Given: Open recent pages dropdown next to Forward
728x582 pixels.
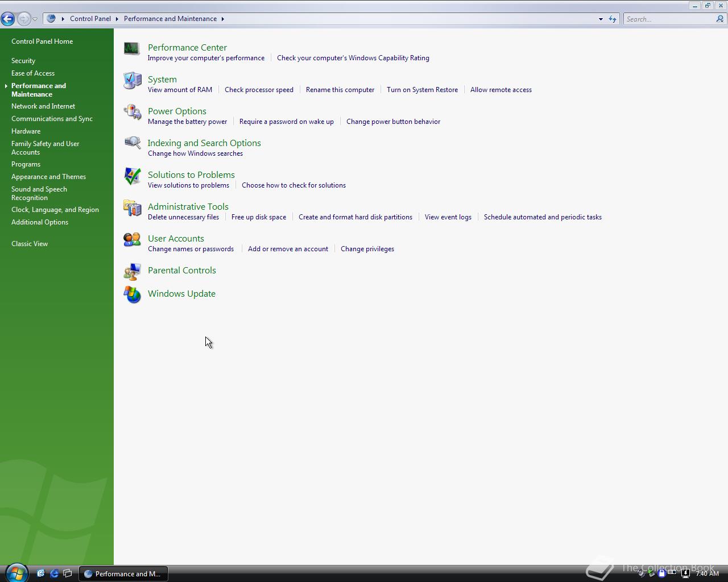Looking at the screenshot, I should point(35,19).
